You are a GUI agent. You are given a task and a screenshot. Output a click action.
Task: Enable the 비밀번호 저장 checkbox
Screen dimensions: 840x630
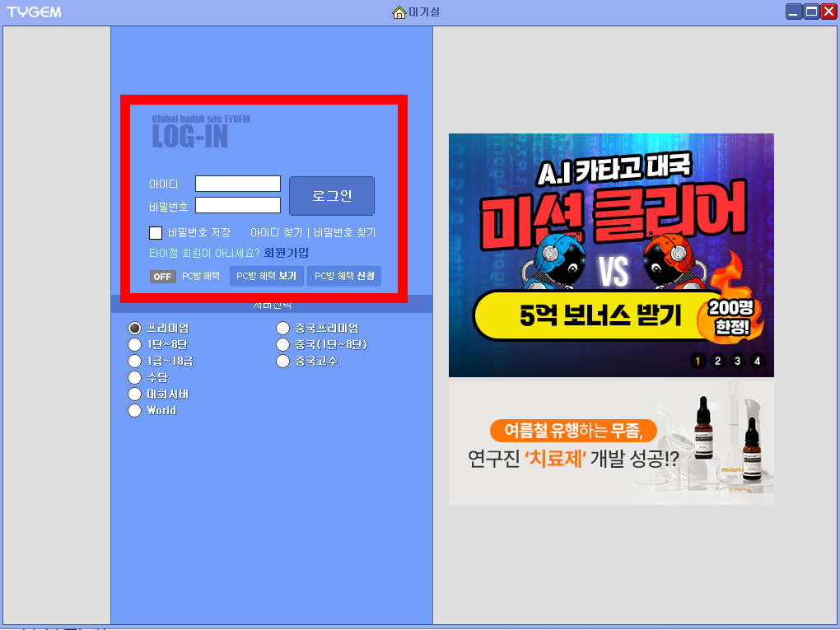pos(155,232)
